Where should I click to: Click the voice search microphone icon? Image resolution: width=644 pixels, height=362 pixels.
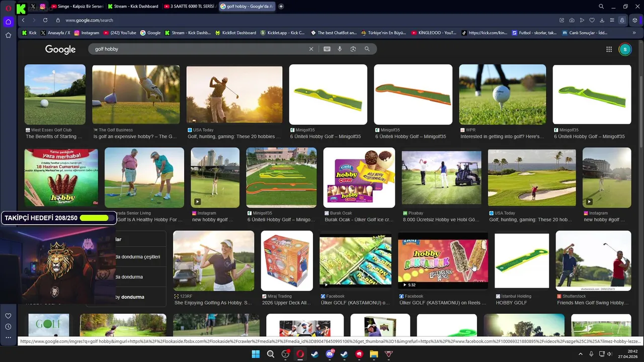tap(340, 49)
